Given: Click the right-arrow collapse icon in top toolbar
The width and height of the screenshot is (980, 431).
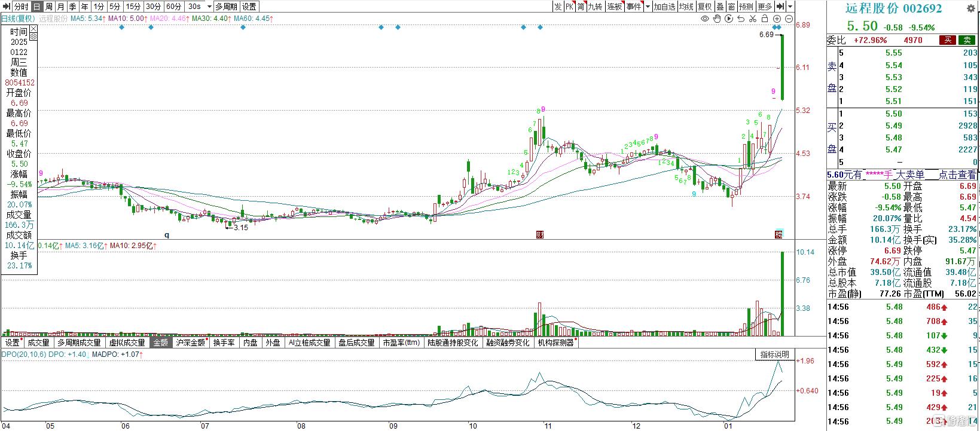Looking at the screenshot, I should [780, 7].
